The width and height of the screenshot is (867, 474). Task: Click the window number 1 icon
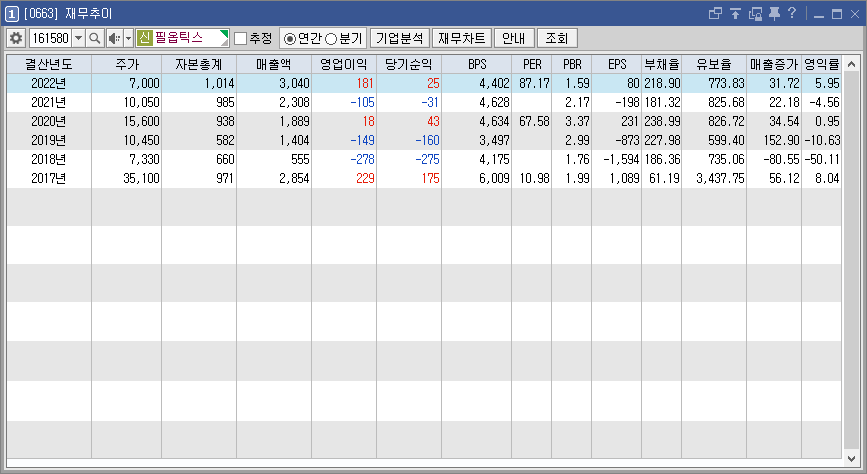tap(11, 13)
